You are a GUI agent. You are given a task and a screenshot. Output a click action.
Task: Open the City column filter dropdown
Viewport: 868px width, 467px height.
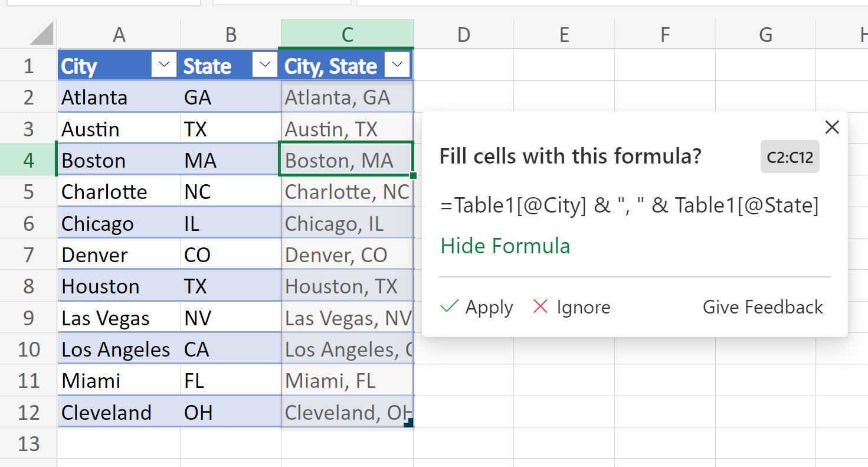coord(164,65)
